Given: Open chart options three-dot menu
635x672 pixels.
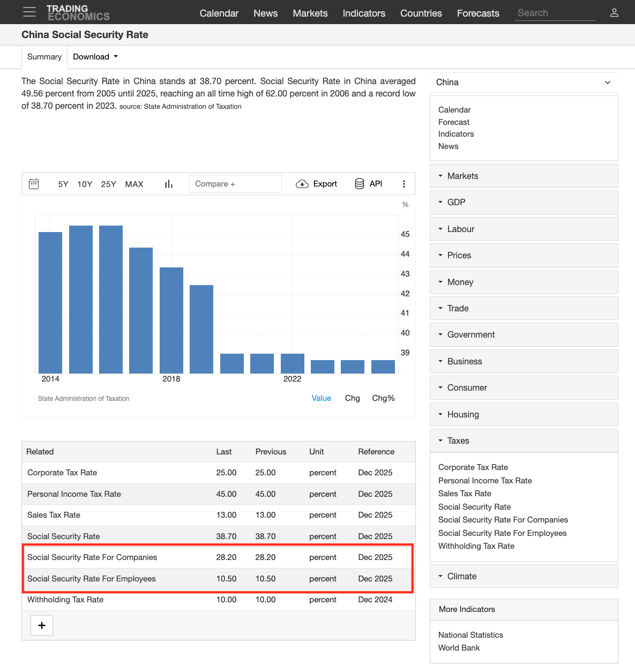Looking at the screenshot, I should coord(404,184).
